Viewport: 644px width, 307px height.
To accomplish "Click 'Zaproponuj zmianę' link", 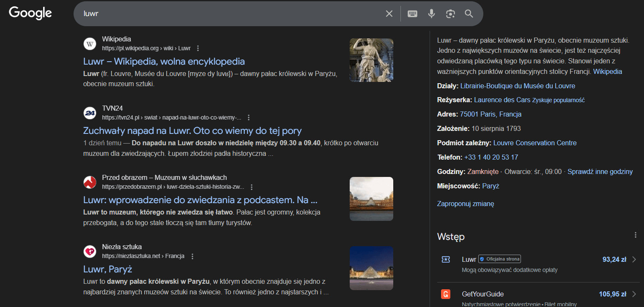I will point(465,204).
